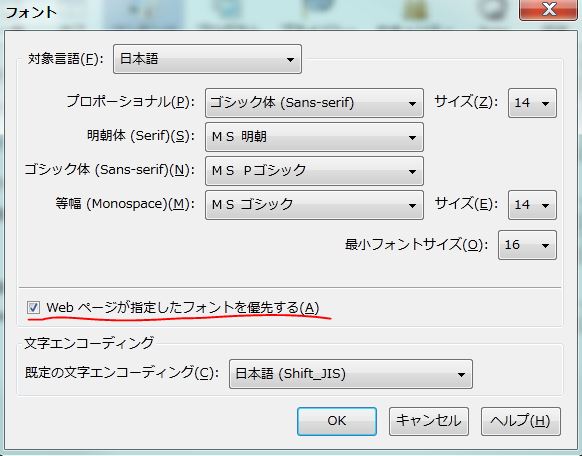Click the 既定の文字エンコーディング(C) label
This screenshot has height=456, width=582.
pyautogui.click(x=122, y=373)
